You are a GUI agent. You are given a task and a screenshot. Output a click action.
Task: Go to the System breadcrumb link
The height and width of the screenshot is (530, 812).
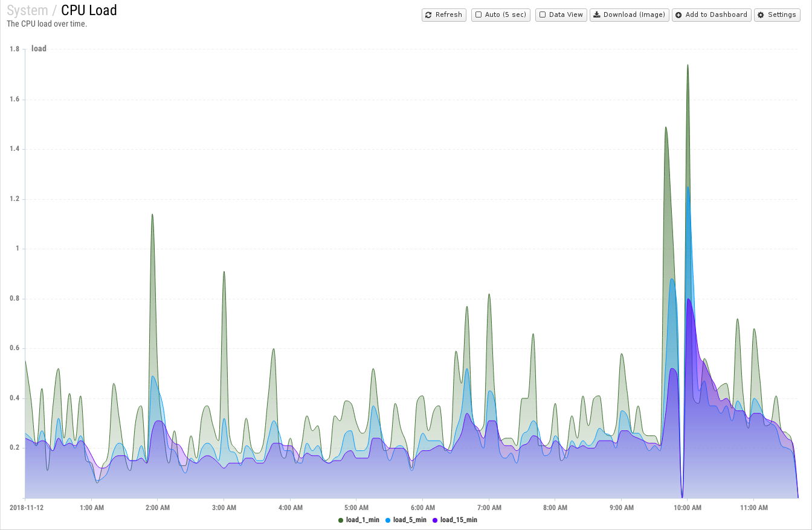[x=27, y=10]
